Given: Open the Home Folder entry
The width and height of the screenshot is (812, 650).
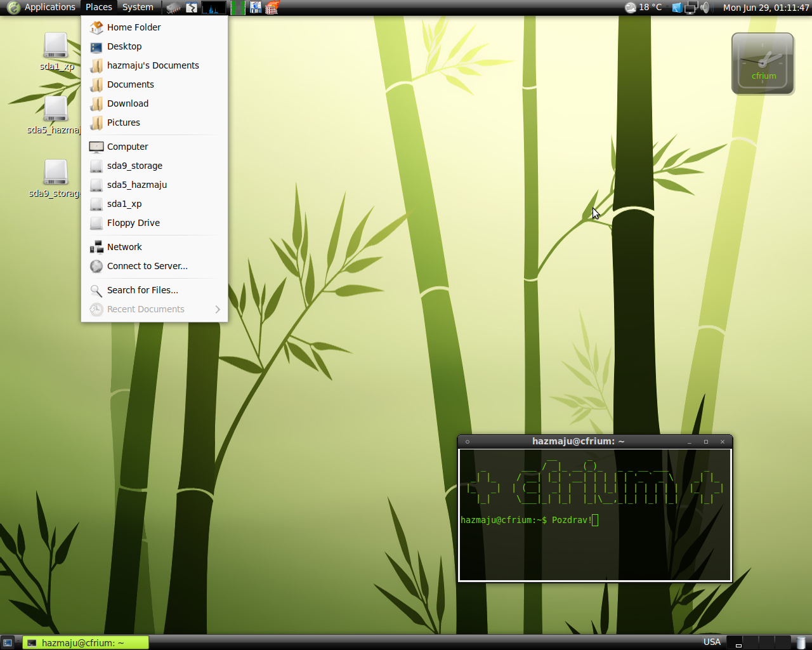Looking at the screenshot, I should tap(154, 27).
